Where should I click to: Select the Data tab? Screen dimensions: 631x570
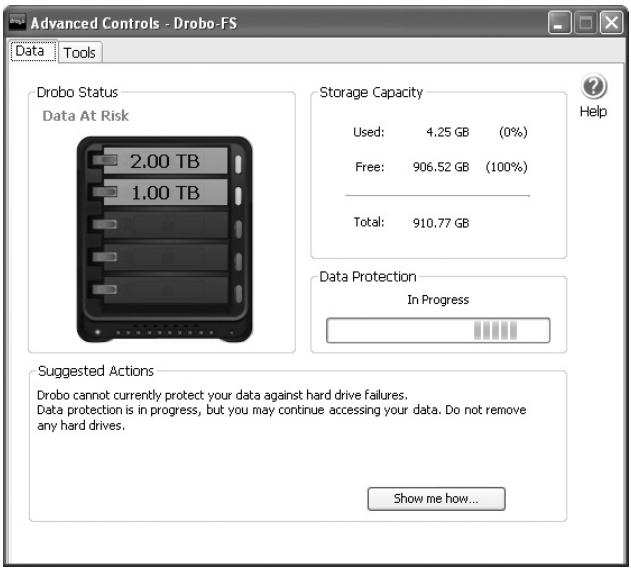coord(33,51)
